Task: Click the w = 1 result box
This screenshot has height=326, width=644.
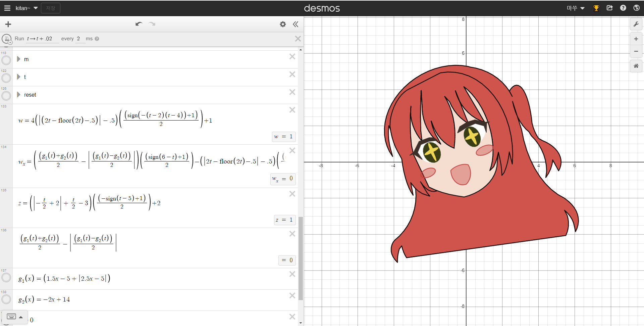Action: (x=284, y=137)
